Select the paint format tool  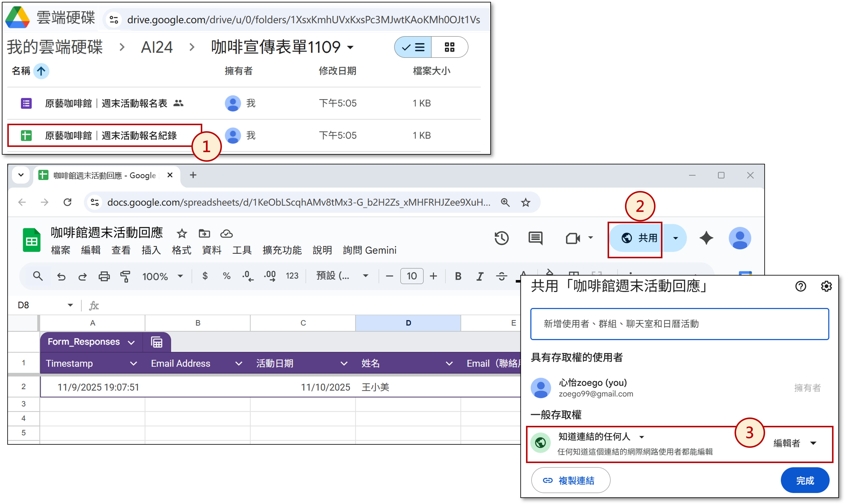pyautogui.click(x=125, y=276)
